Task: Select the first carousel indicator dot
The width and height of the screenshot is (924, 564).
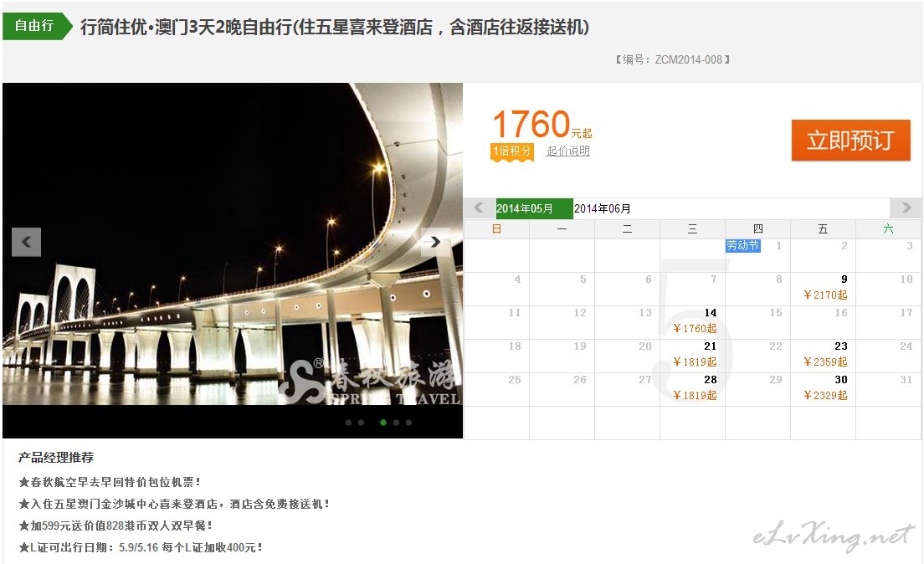Action: 348,423
